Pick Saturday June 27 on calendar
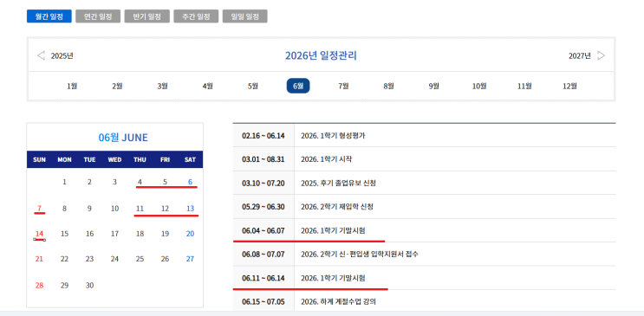 click(x=190, y=259)
